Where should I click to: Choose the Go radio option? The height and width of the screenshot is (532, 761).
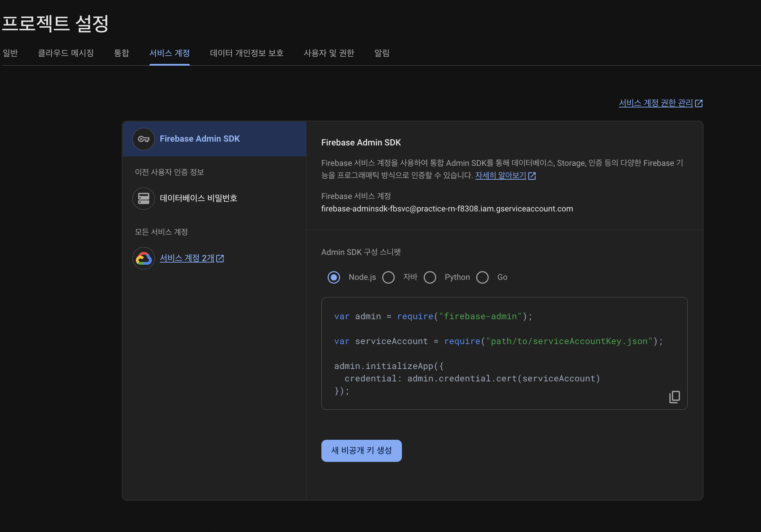(482, 277)
